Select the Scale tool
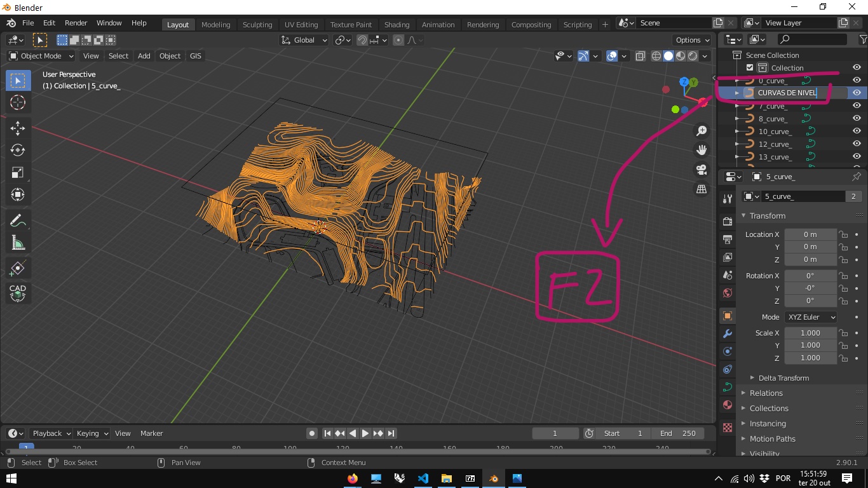This screenshot has width=868, height=488. coord(18,173)
